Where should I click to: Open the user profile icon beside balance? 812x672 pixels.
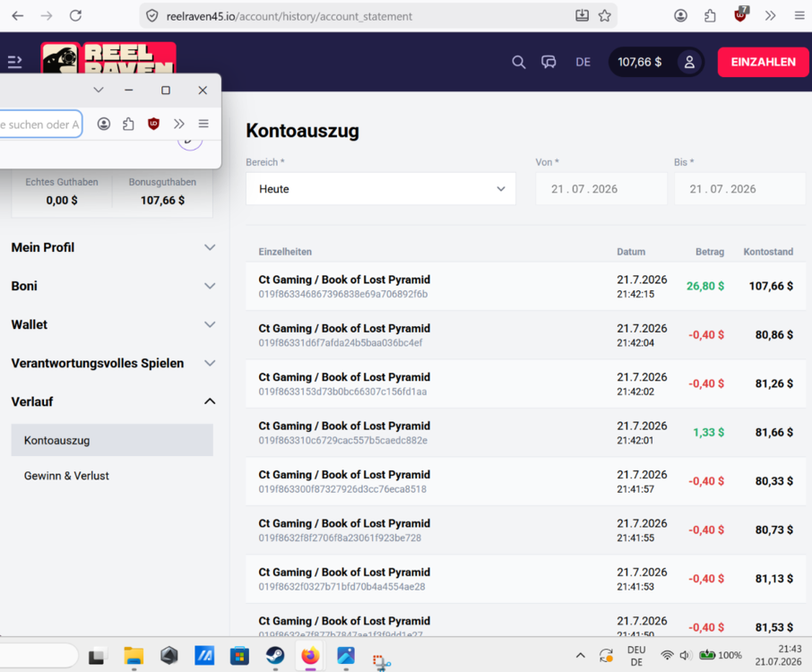pyautogui.click(x=689, y=62)
